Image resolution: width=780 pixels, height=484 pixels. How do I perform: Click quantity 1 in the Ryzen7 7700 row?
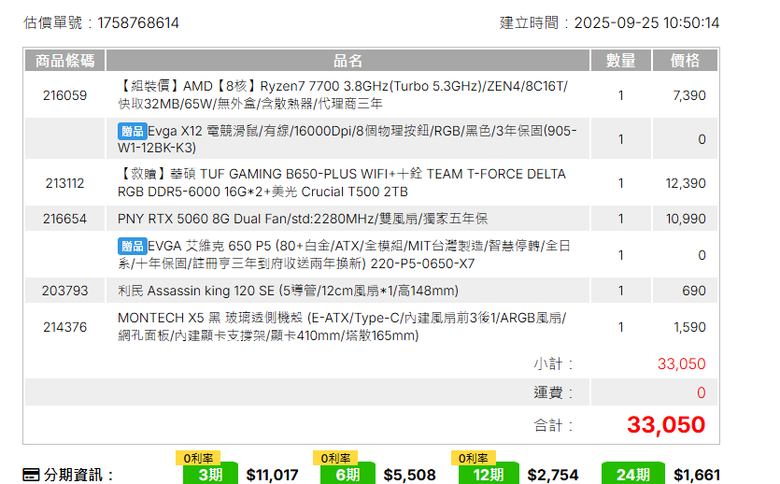(x=620, y=95)
